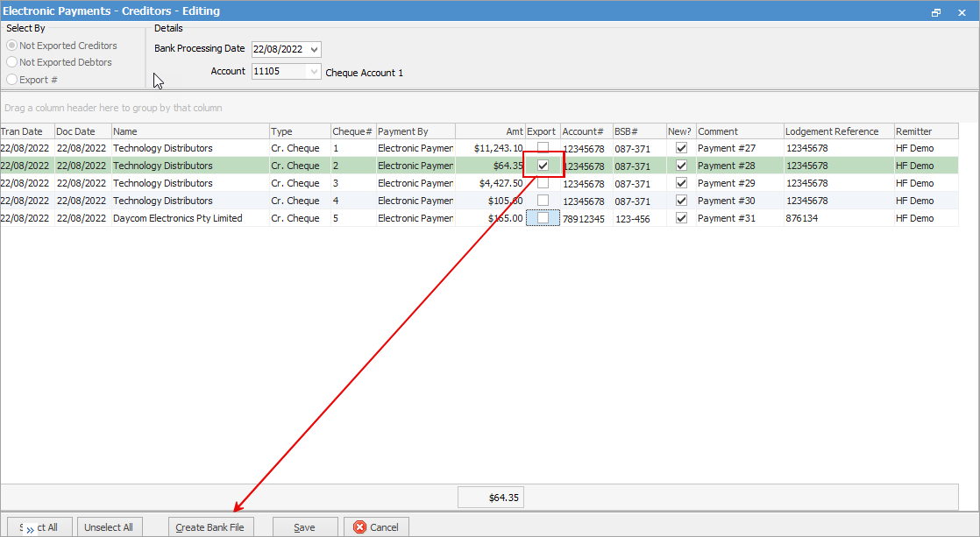Image resolution: width=980 pixels, height=537 pixels.
Task: Toggle New? checkbox for Payment #31
Action: pyautogui.click(x=681, y=218)
